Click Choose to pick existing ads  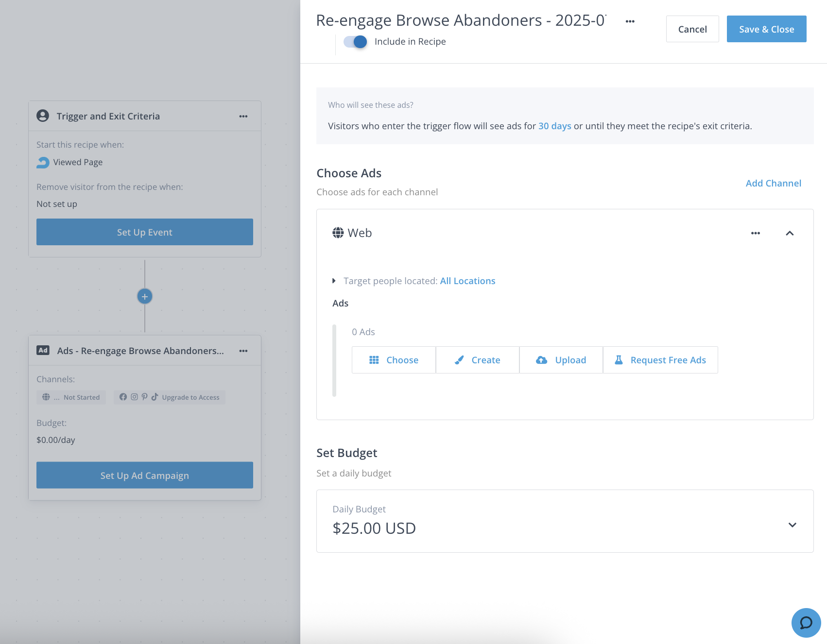click(x=394, y=360)
